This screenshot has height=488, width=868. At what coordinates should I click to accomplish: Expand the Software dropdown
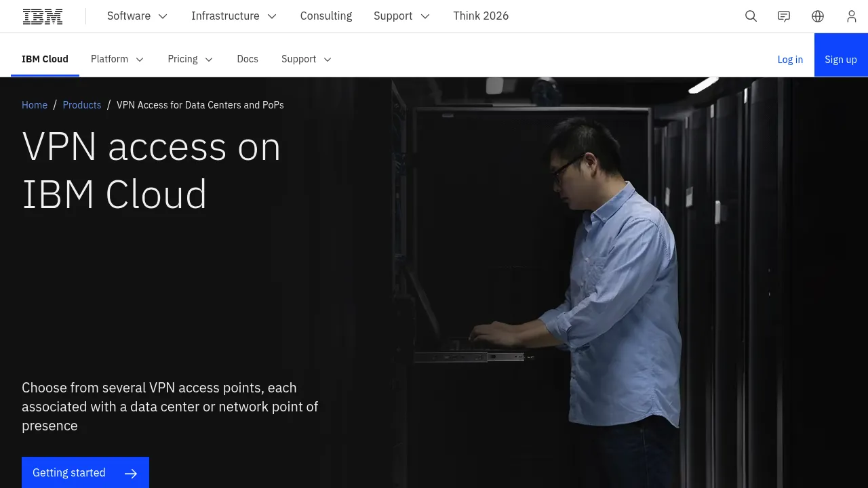138,16
